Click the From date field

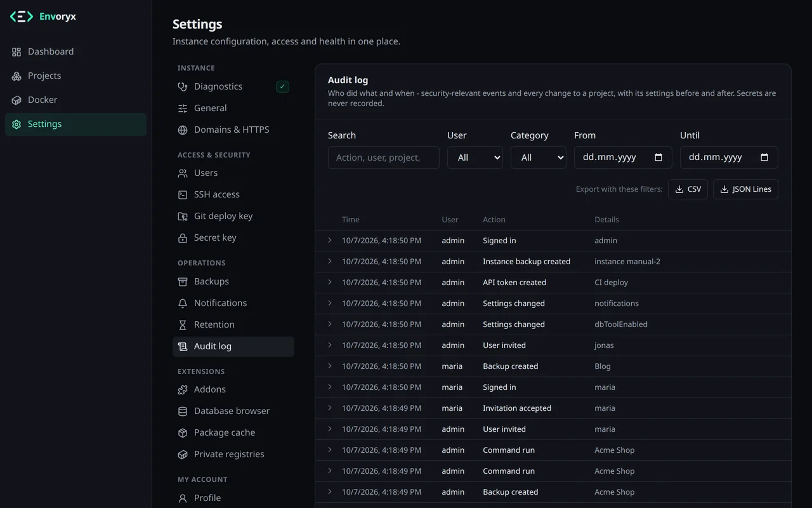coord(623,157)
